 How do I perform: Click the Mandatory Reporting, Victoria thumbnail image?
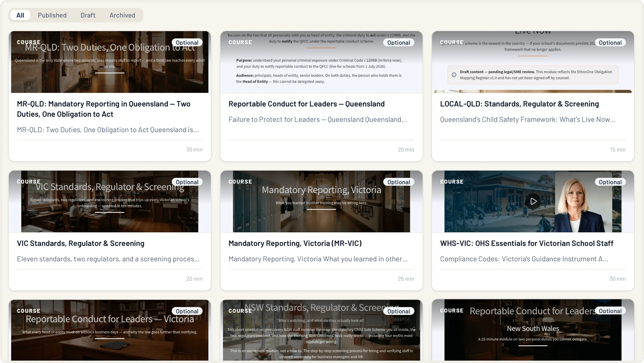pyautogui.click(x=321, y=201)
